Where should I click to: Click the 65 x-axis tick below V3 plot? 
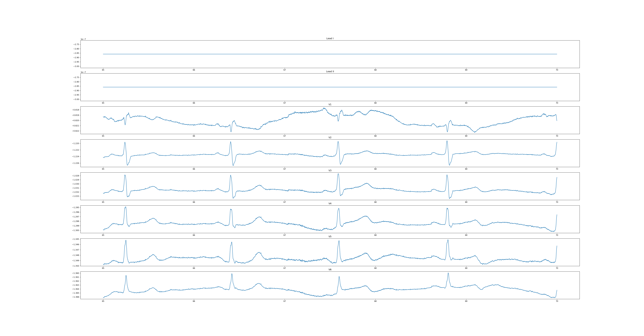click(x=103, y=202)
